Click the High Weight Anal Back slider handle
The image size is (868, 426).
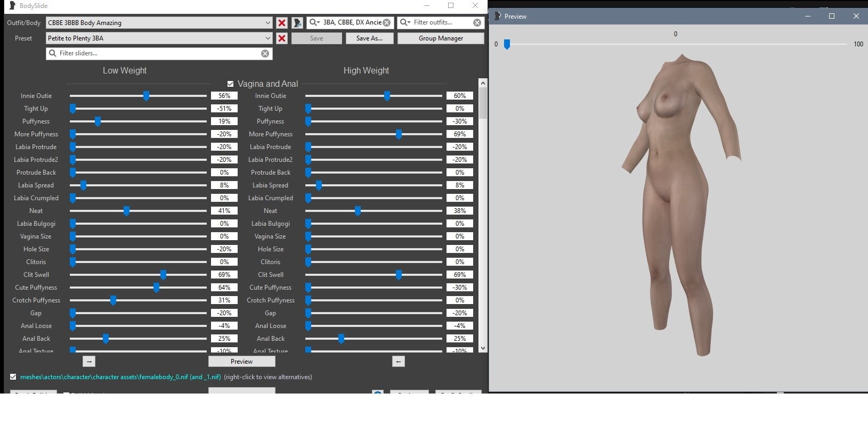click(341, 339)
